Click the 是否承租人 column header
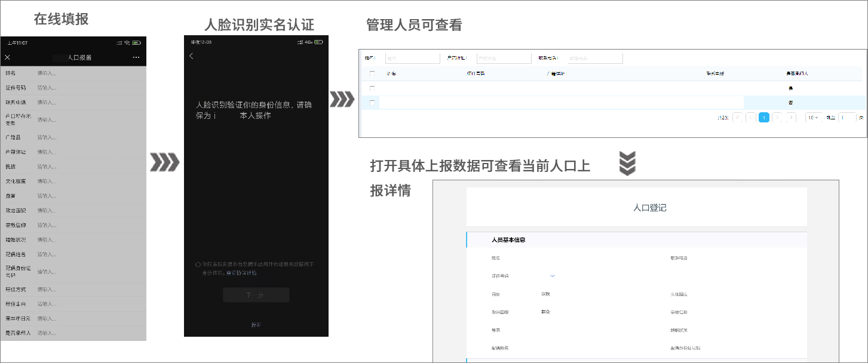Viewport: 868px width, 363px height. [797, 73]
